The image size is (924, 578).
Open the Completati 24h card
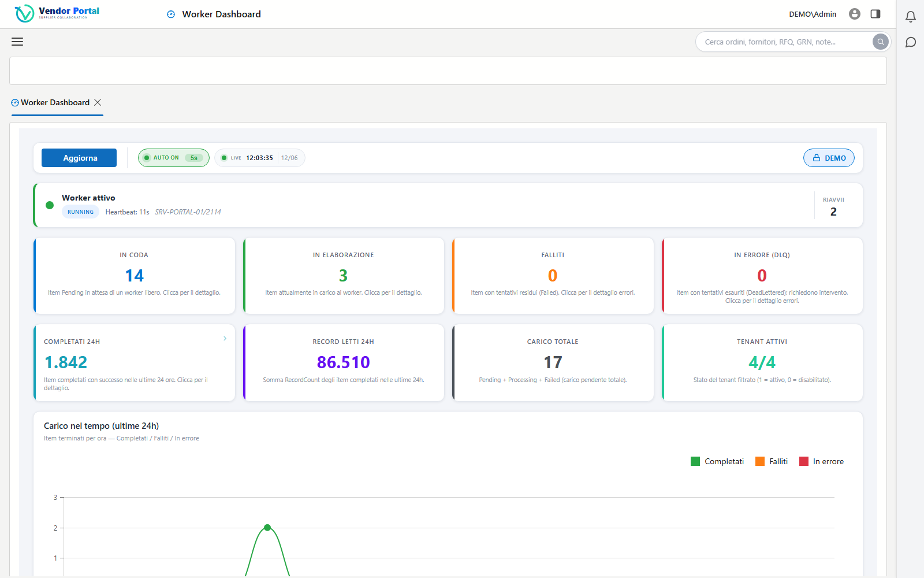(x=135, y=362)
